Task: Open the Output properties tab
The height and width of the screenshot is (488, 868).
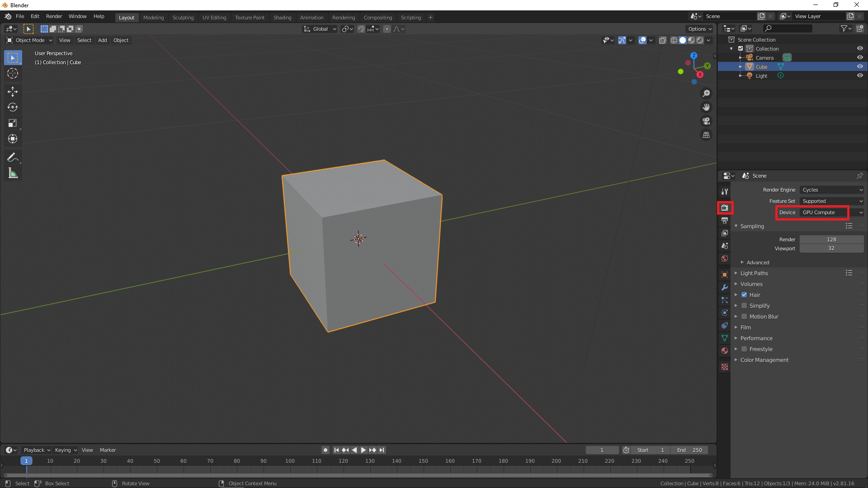Action: [725, 221]
